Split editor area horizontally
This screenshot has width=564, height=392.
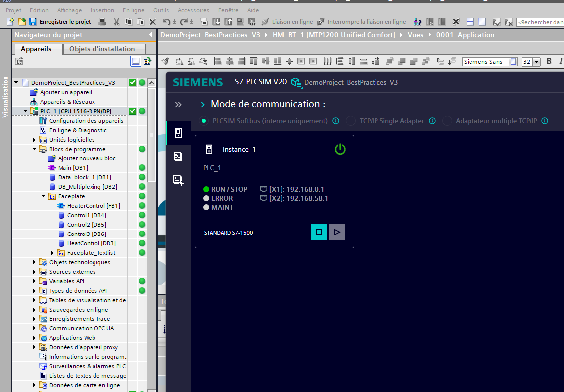[470, 22]
